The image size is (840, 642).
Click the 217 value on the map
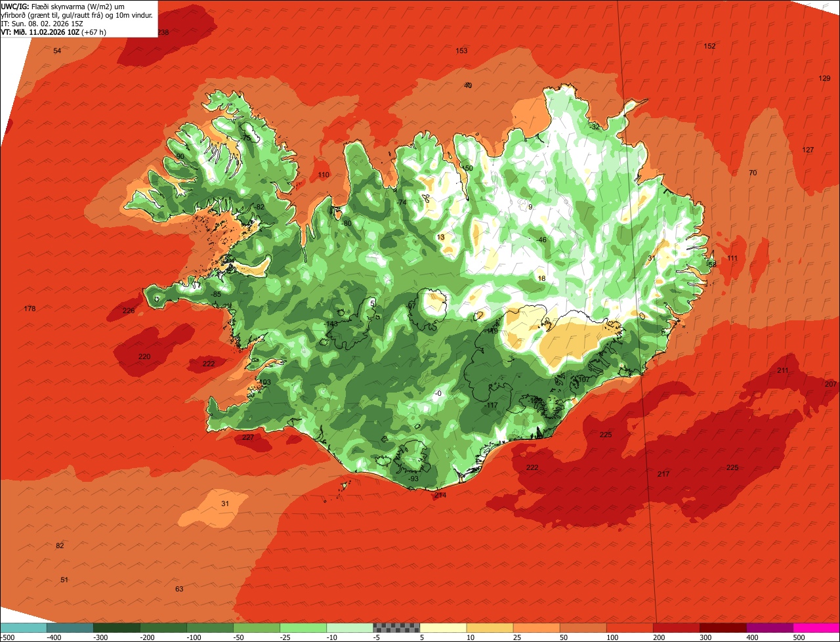663,474
